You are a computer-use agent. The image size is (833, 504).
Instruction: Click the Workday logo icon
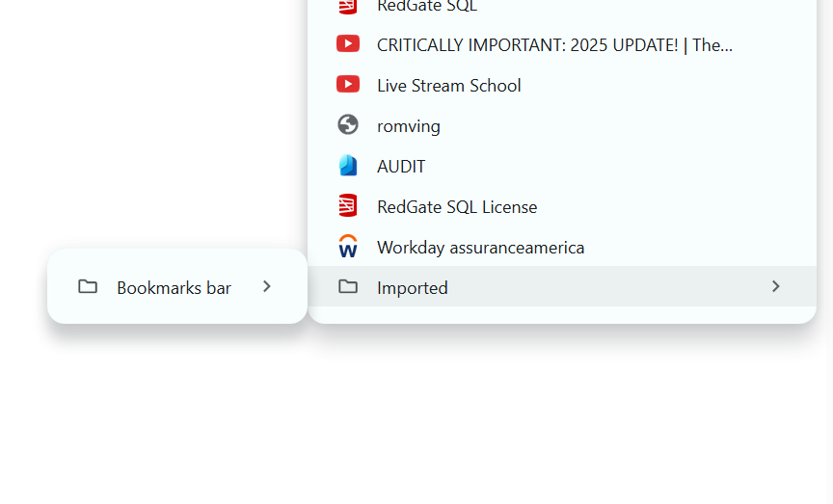click(x=348, y=247)
